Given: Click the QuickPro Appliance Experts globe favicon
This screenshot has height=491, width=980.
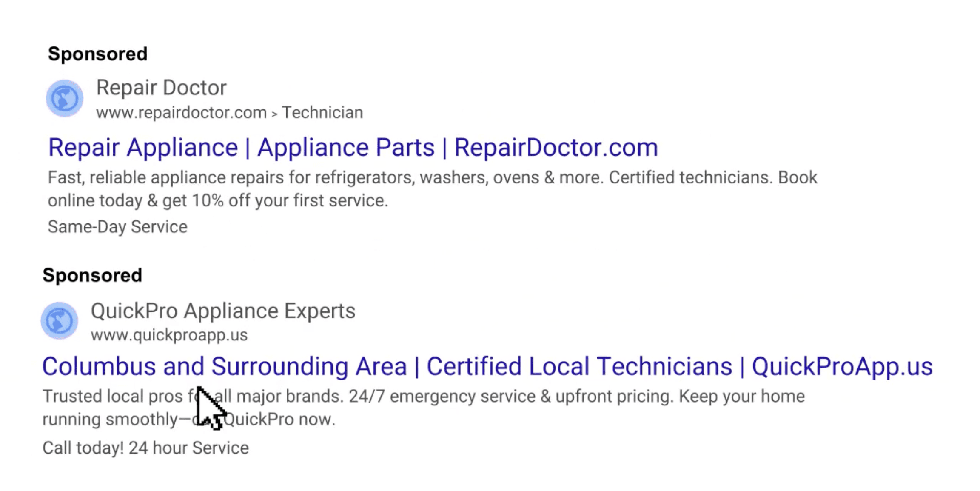Looking at the screenshot, I should pyautogui.click(x=60, y=320).
